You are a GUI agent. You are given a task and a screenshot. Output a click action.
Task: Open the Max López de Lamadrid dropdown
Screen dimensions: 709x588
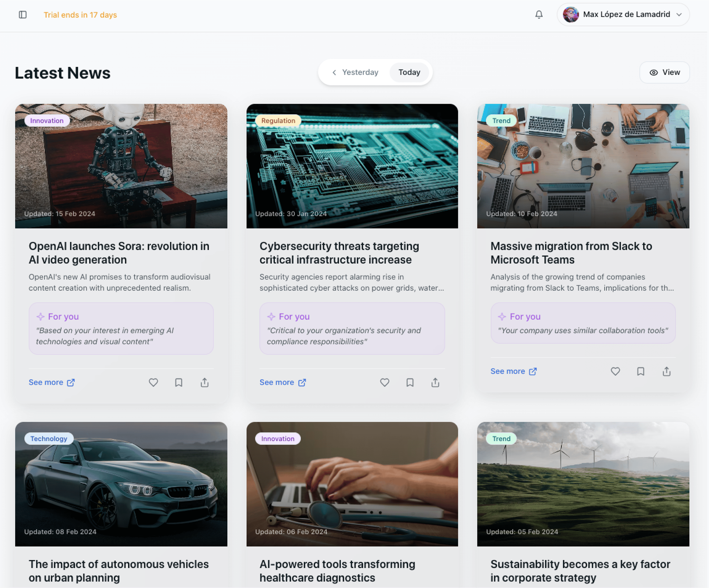623,14
